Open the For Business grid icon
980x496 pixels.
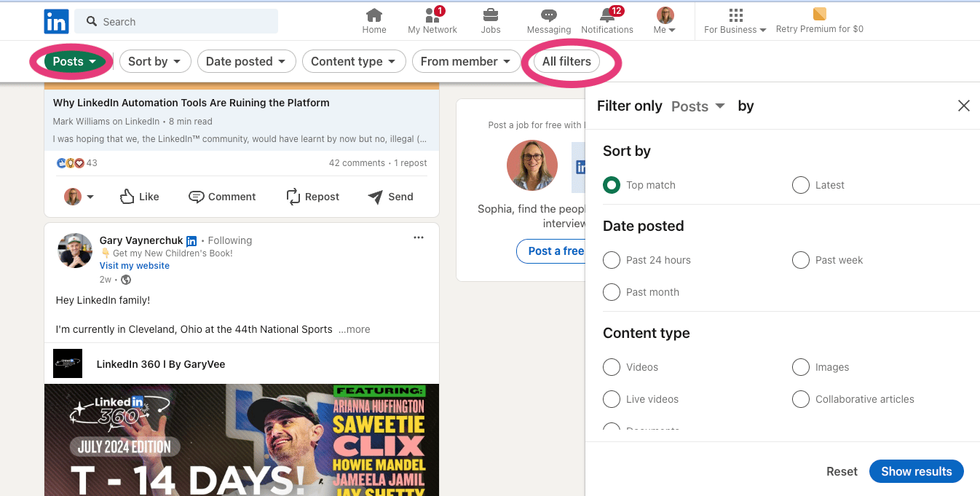coord(735,15)
